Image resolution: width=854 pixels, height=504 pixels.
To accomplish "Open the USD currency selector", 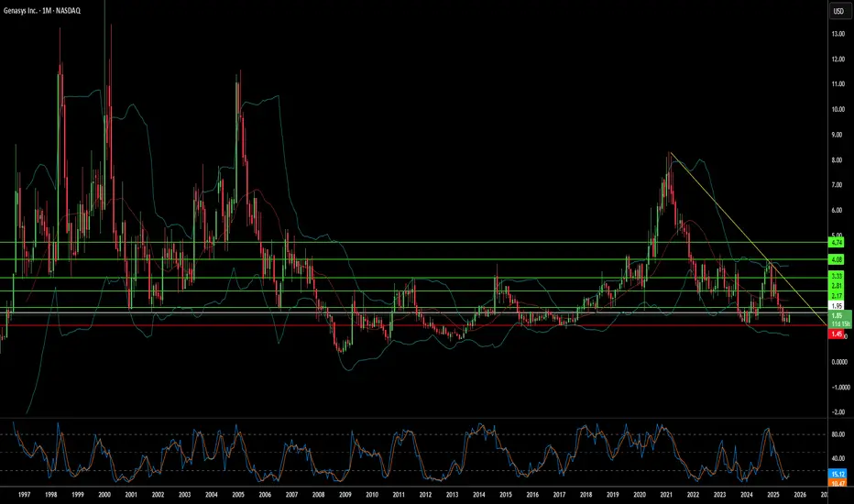I will pyautogui.click(x=838, y=11).
